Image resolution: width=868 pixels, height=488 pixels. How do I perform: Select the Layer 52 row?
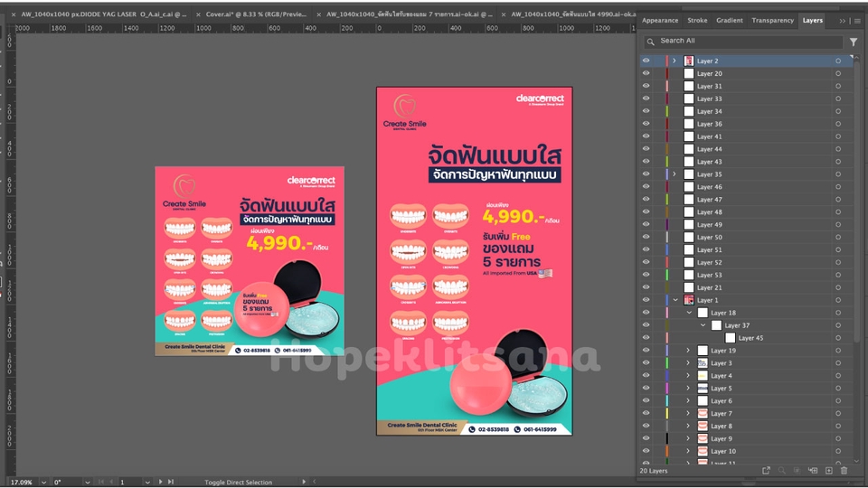[746, 262]
